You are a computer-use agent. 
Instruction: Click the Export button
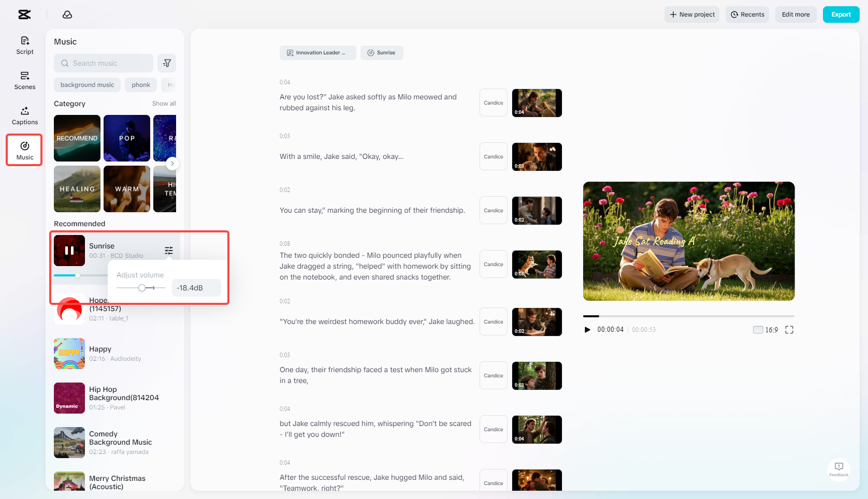pyautogui.click(x=841, y=14)
